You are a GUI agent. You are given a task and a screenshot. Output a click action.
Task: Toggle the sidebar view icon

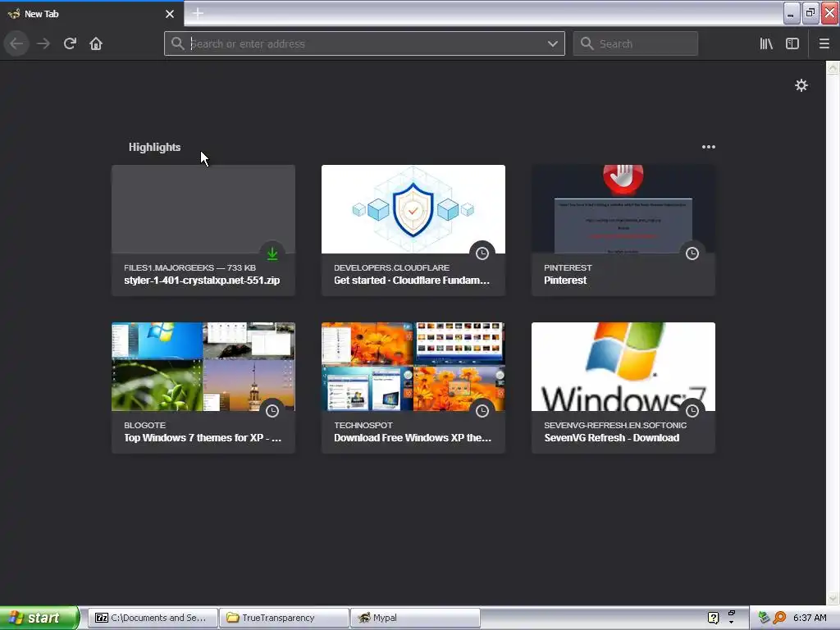(x=792, y=43)
